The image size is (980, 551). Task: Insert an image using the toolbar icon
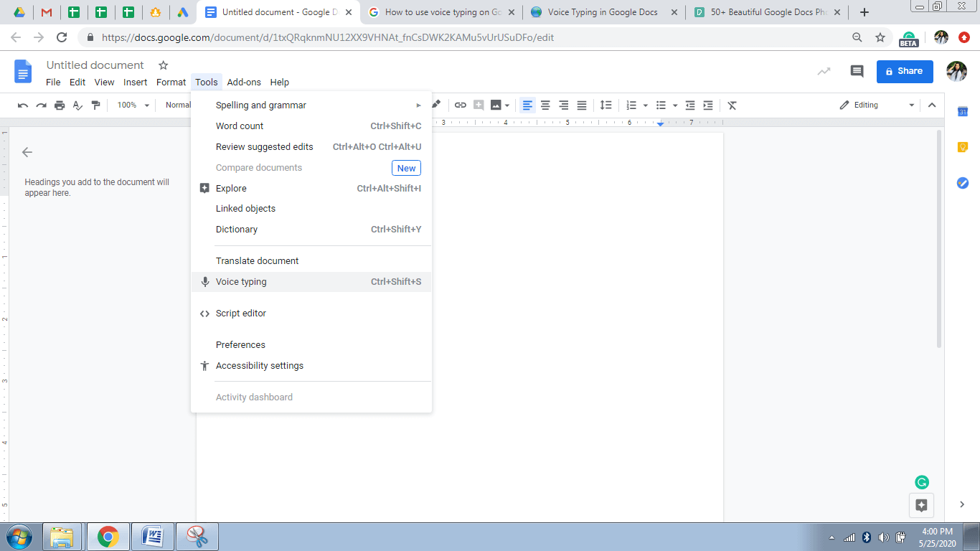496,105
